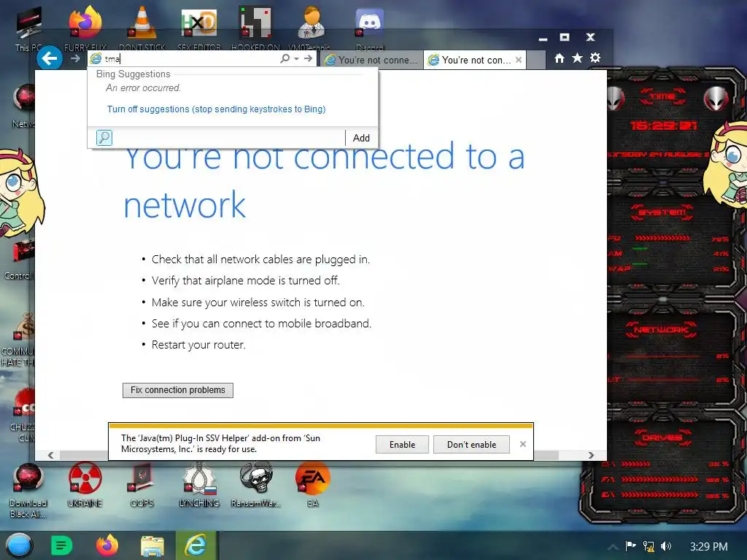
Task: Close the active tab with its X
Action: point(519,60)
